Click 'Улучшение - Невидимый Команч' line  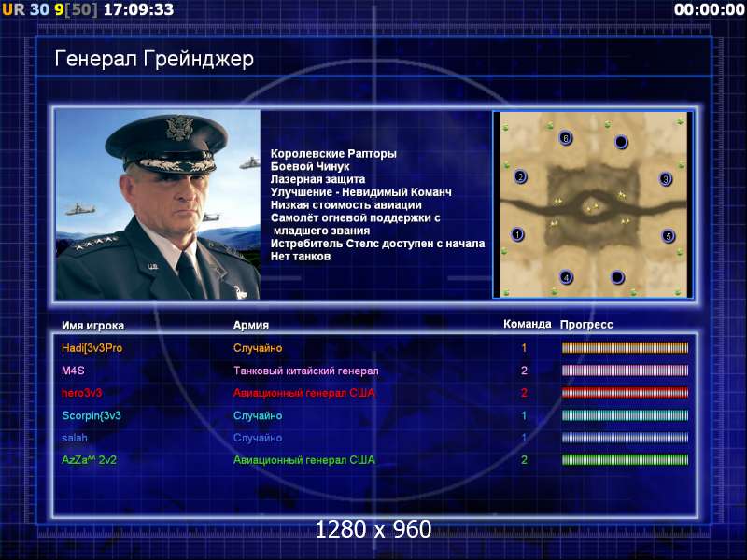pyautogui.click(x=361, y=192)
